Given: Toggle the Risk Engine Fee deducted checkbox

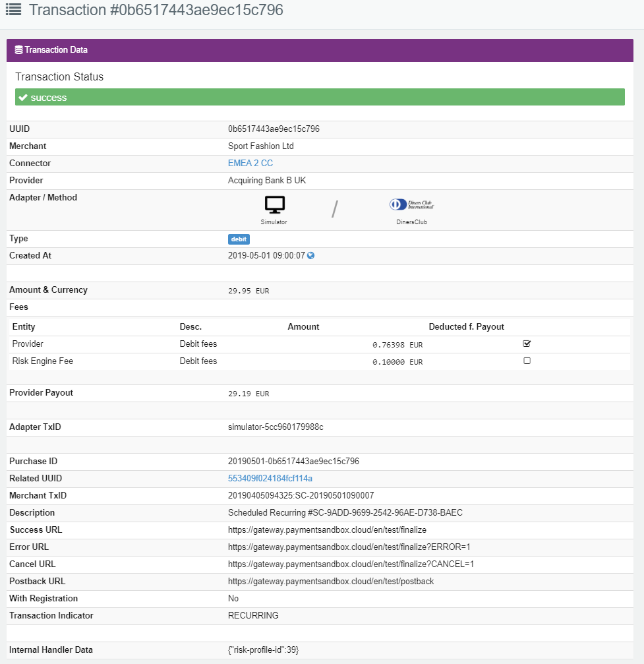Looking at the screenshot, I should click(527, 361).
